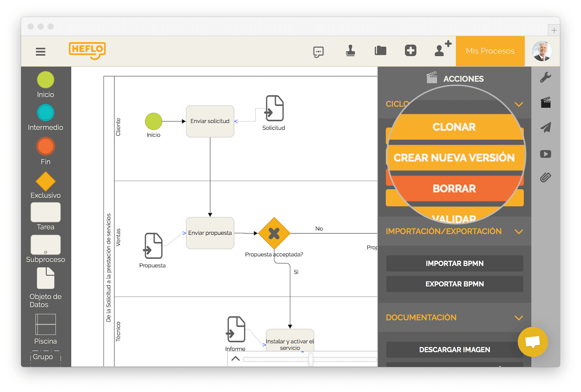Collapse the Importación/Exportación section
The image size is (581, 392).
tap(519, 231)
